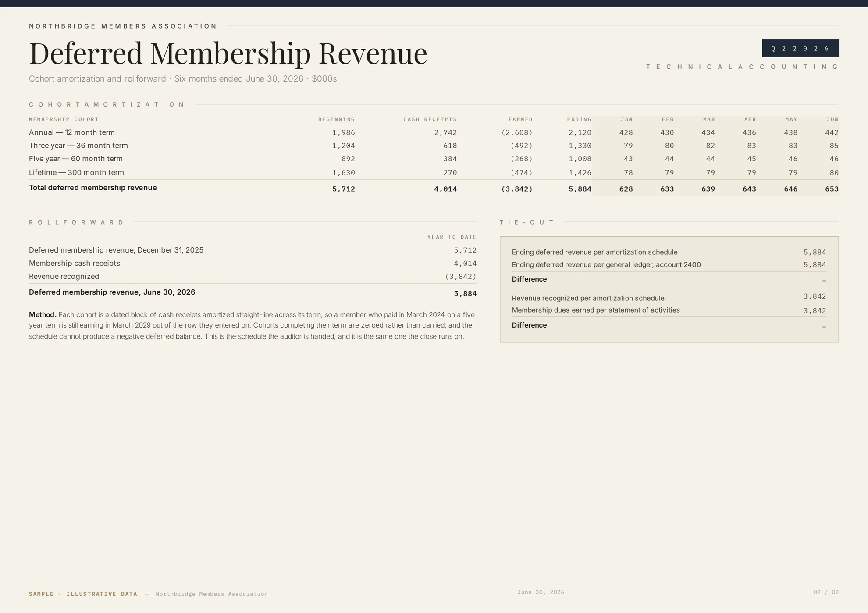Click the "Cash Receipts" column header

pyautogui.click(x=430, y=119)
